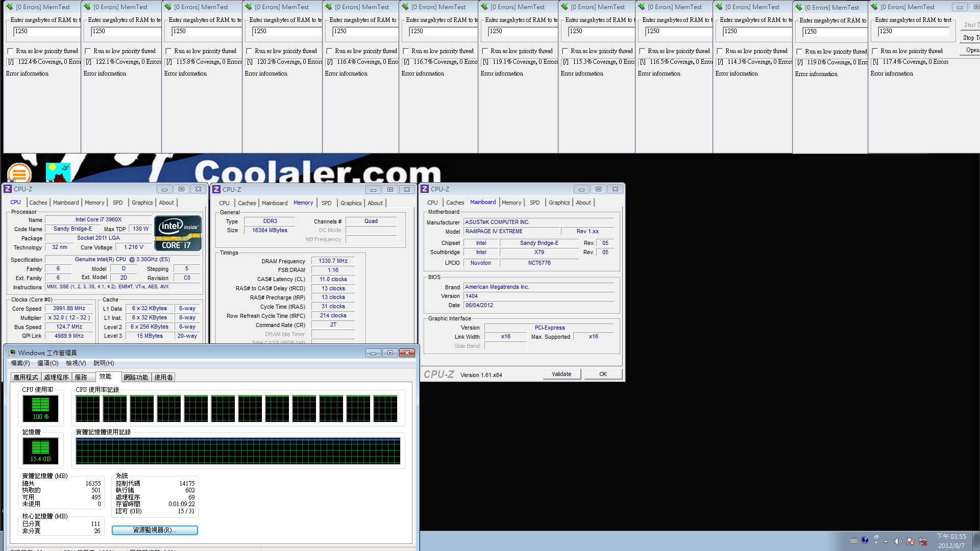Enable low priority thread in 117.4% coverage MemTest

point(875,51)
